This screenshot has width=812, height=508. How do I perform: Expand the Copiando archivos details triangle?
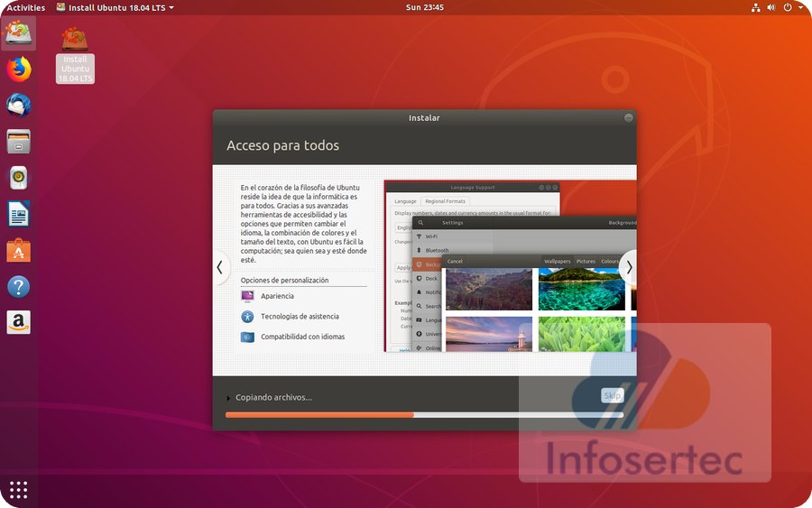[228, 398]
